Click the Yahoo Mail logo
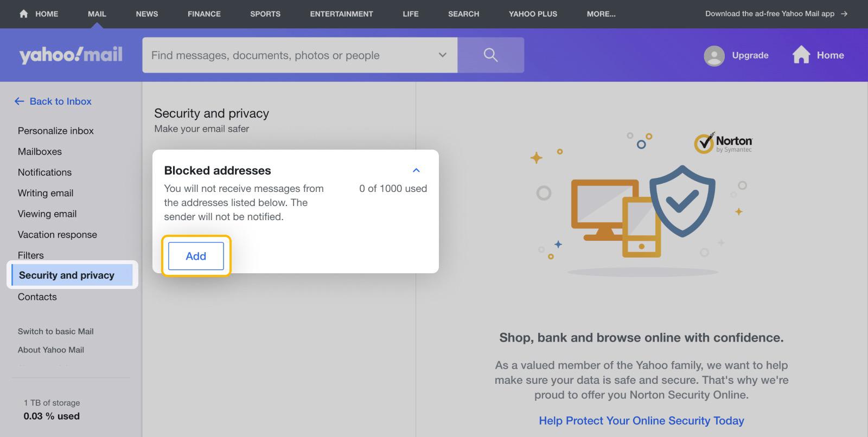868x437 pixels. coord(71,55)
